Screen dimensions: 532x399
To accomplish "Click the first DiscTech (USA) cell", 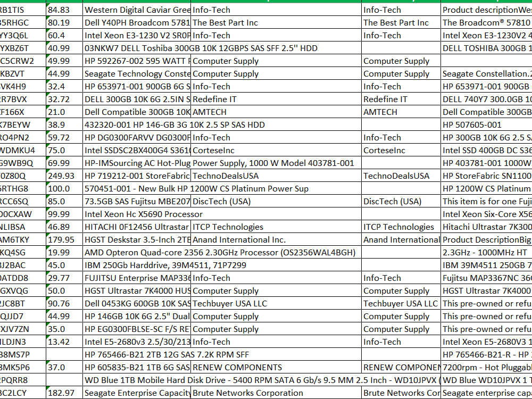I will [x=276, y=201].
